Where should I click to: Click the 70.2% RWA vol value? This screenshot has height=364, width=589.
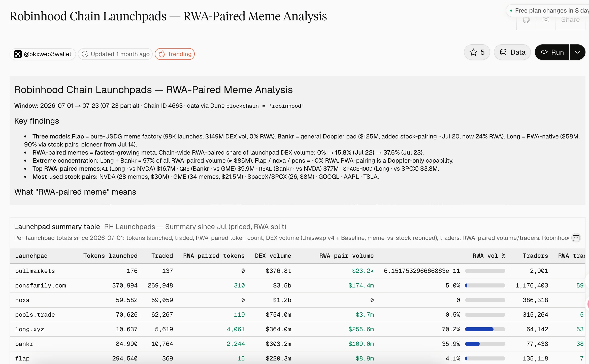coord(451,329)
